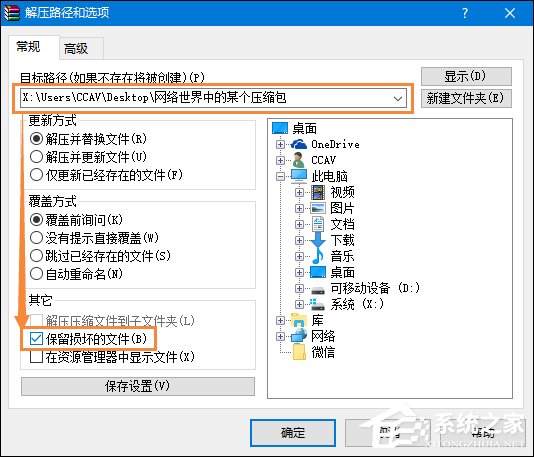Select 没有提示直接覆盖(W) option
Image resolution: width=534 pixels, height=457 pixels.
36,238
